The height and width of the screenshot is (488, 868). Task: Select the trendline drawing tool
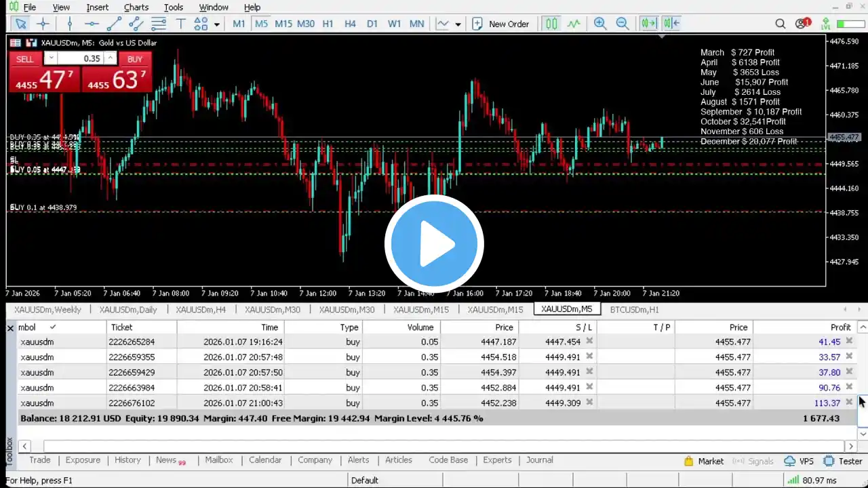click(114, 24)
